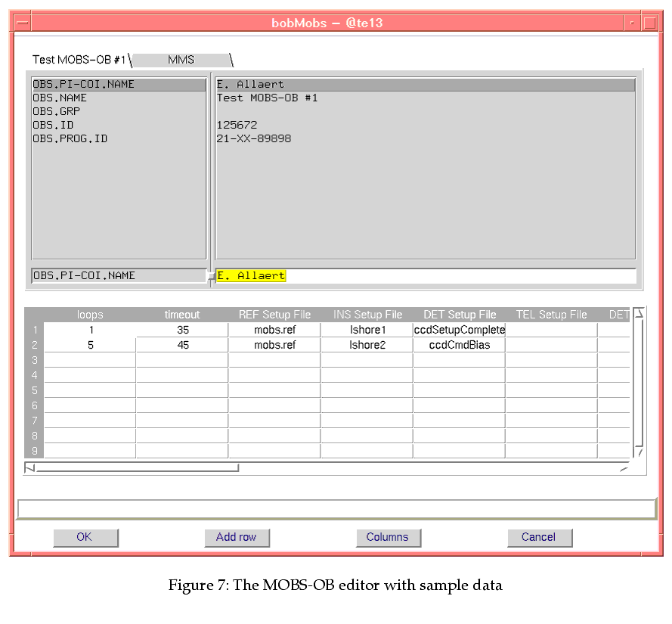Select the E. Allaert value row

(425, 85)
